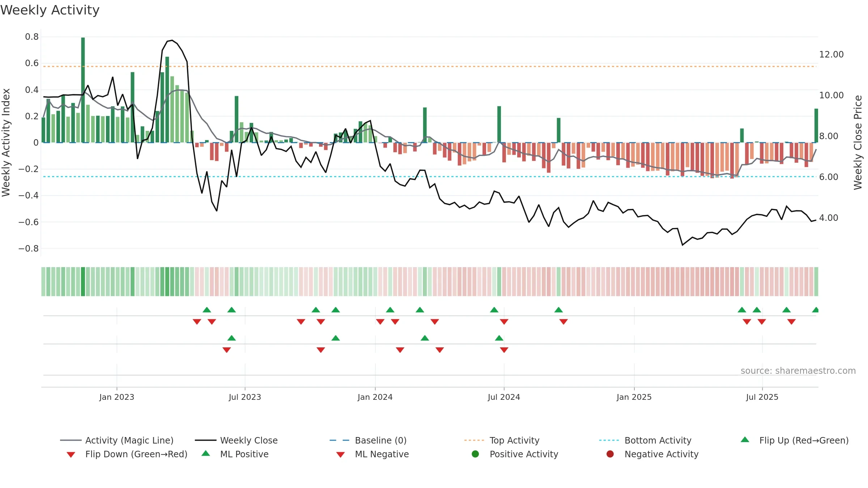Click the dark red Negative Activity legend dot
This screenshot has height=488, width=868.
(x=610, y=454)
